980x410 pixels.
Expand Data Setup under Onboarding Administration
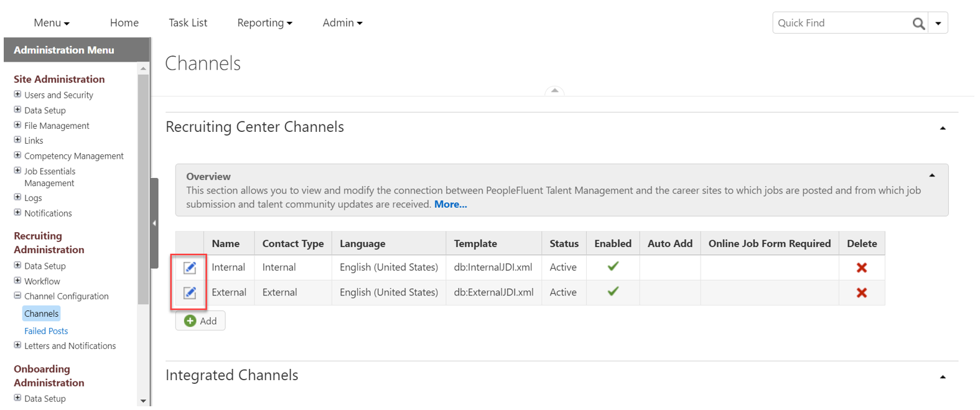tap(17, 398)
